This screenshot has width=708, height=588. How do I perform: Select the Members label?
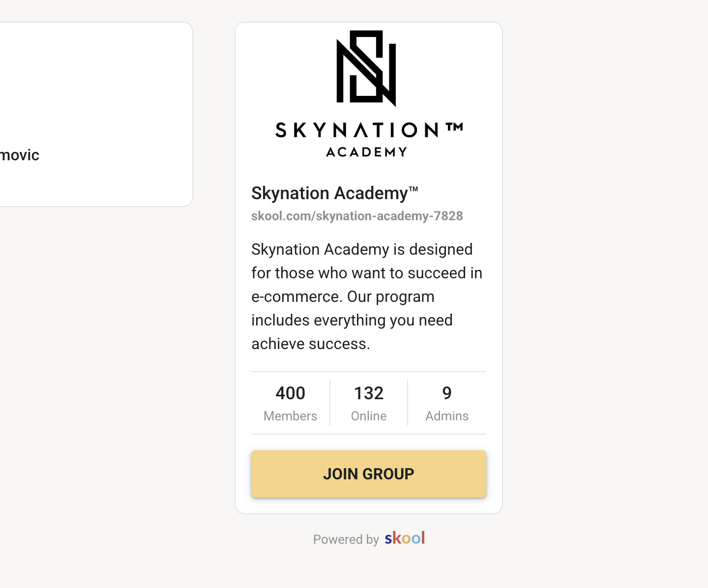click(290, 416)
